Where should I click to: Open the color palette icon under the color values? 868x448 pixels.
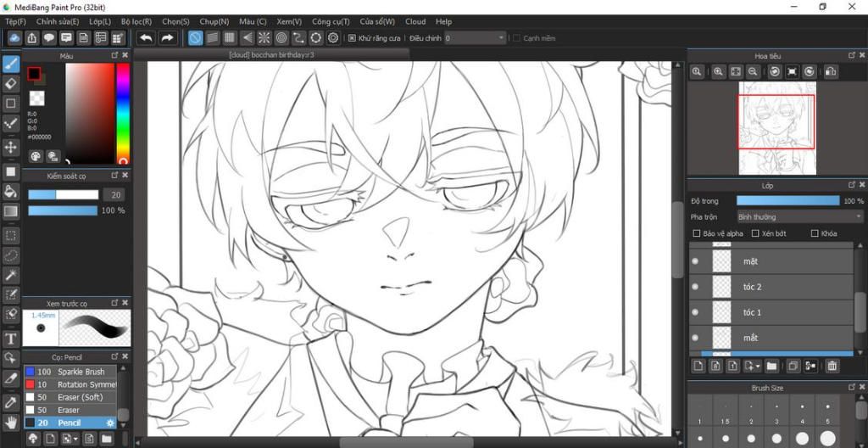36,156
